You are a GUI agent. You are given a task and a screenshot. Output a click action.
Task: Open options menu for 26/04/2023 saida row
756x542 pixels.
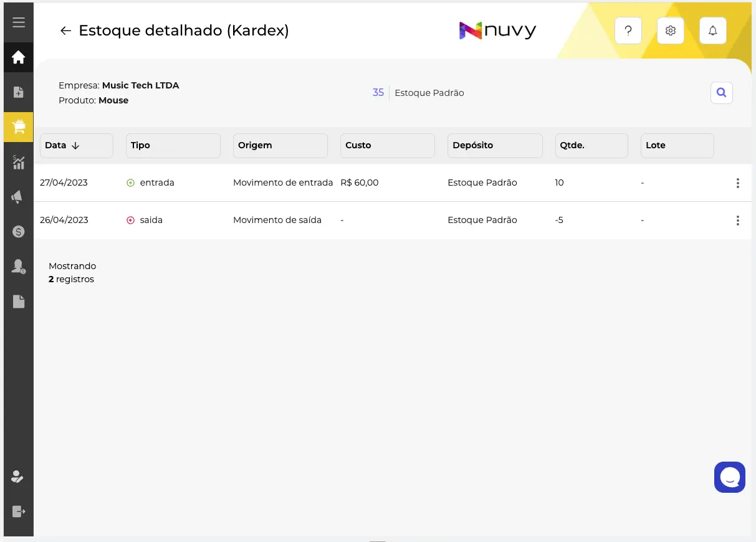[x=738, y=221]
